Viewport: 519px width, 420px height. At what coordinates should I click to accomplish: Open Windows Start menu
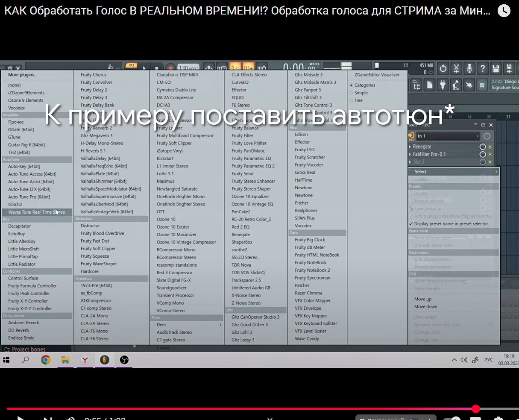coord(6,360)
